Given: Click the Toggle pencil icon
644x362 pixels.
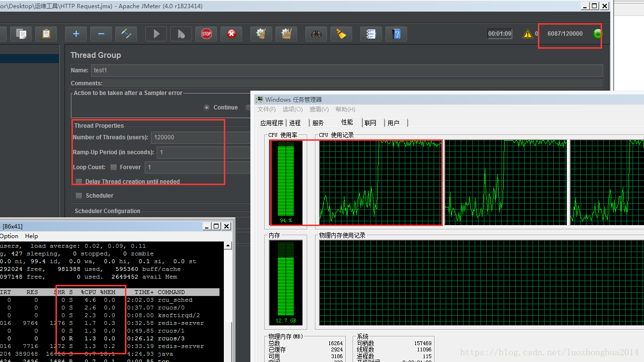Looking at the screenshot, I should point(126,34).
